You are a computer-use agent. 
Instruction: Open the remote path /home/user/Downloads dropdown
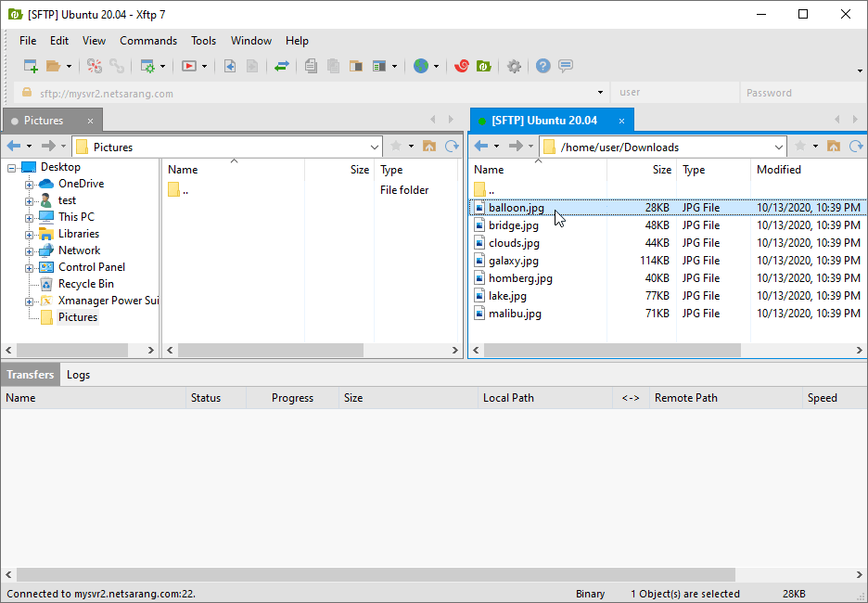(779, 147)
